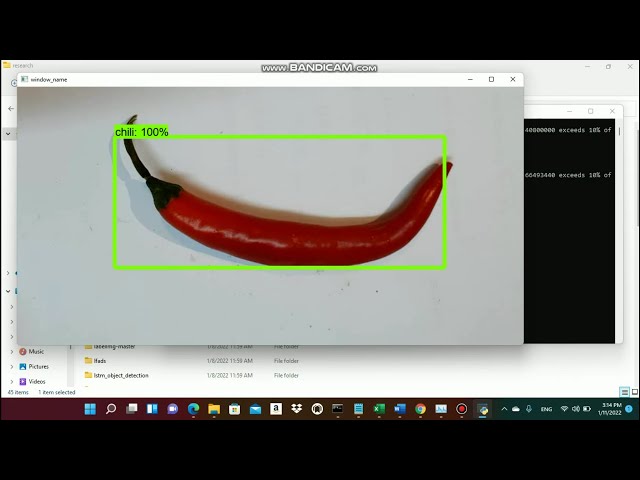Screen dimensions: 640x480
Task: Click lfads date 1/8/2022 11:59 AM
Action: pyautogui.click(x=230, y=361)
